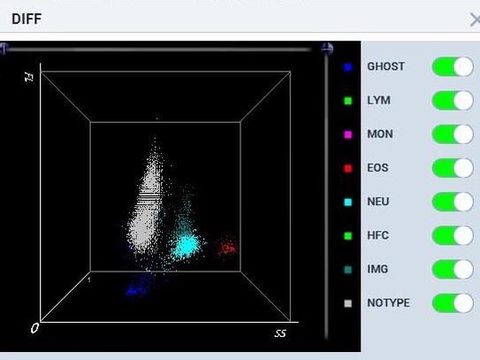The height and width of the screenshot is (360, 480).
Task: Click the SS axis label
Action: pos(280,333)
